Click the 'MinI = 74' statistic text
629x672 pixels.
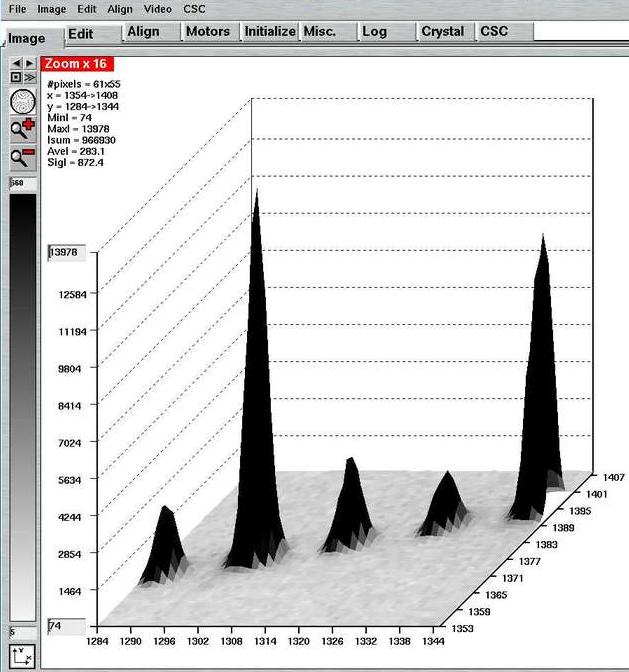click(69, 117)
